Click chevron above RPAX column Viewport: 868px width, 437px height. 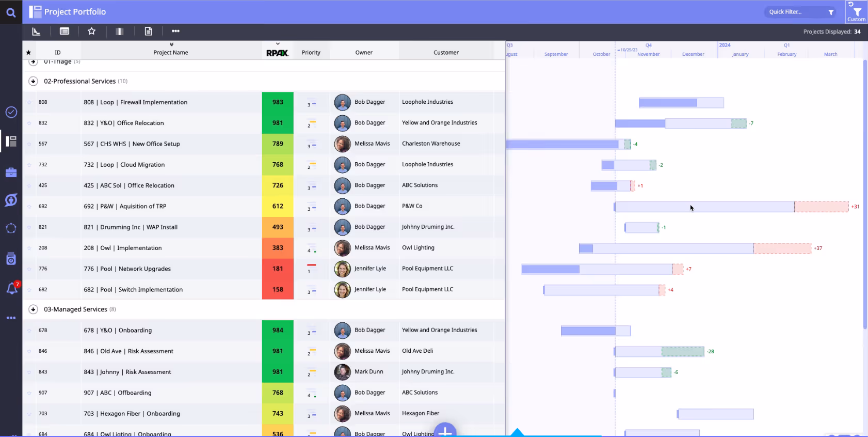[278, 44]
